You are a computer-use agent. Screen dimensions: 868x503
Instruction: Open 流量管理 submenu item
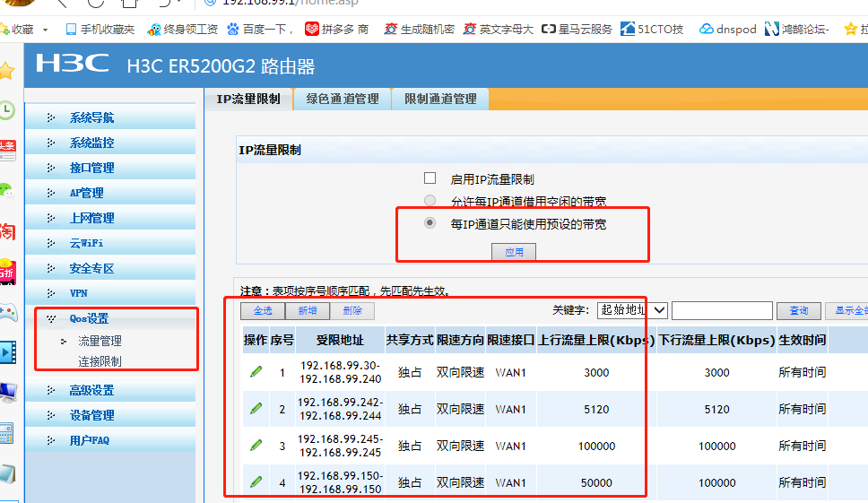pyautogui.click(x=100, y=341)
